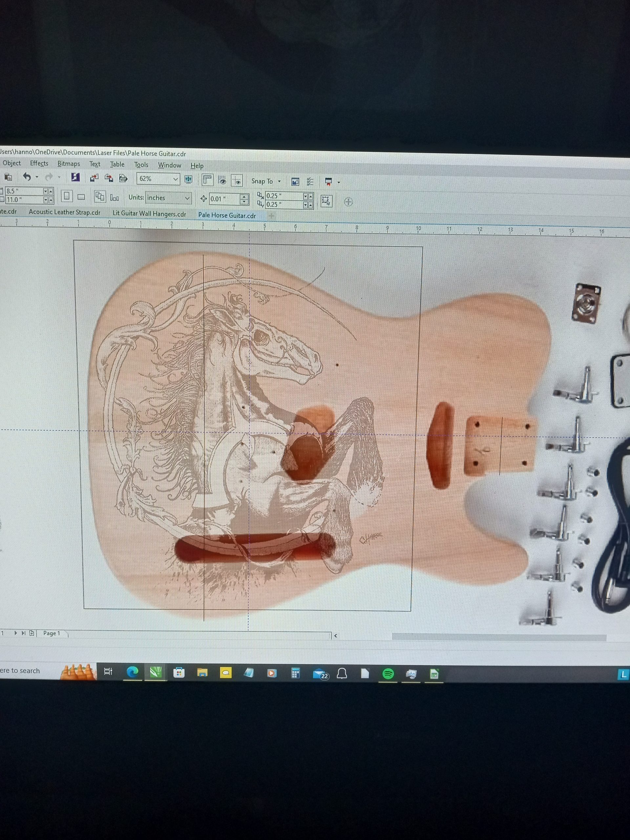Click the Add page icon
Image resolution: width=630 pixels, height=840 pixels.
32,633
